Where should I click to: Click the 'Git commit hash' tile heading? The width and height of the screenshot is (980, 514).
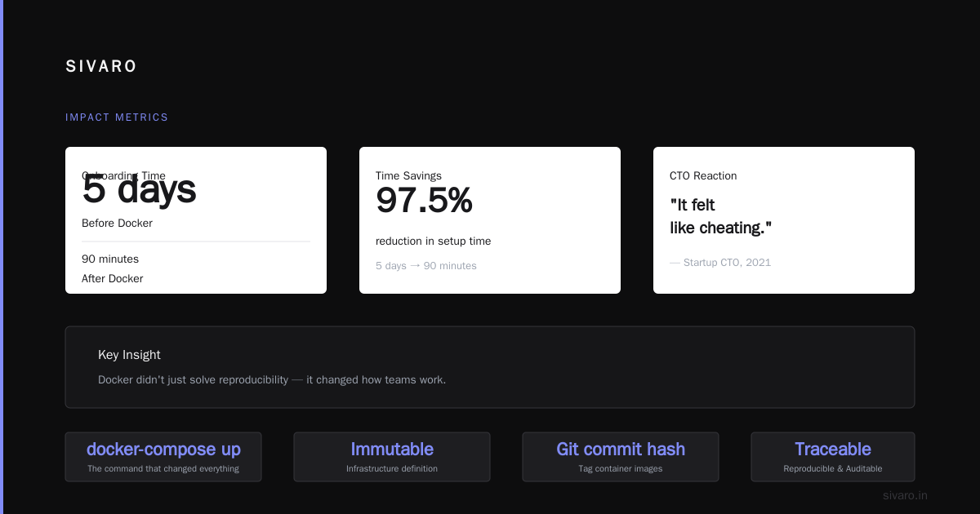621,449
